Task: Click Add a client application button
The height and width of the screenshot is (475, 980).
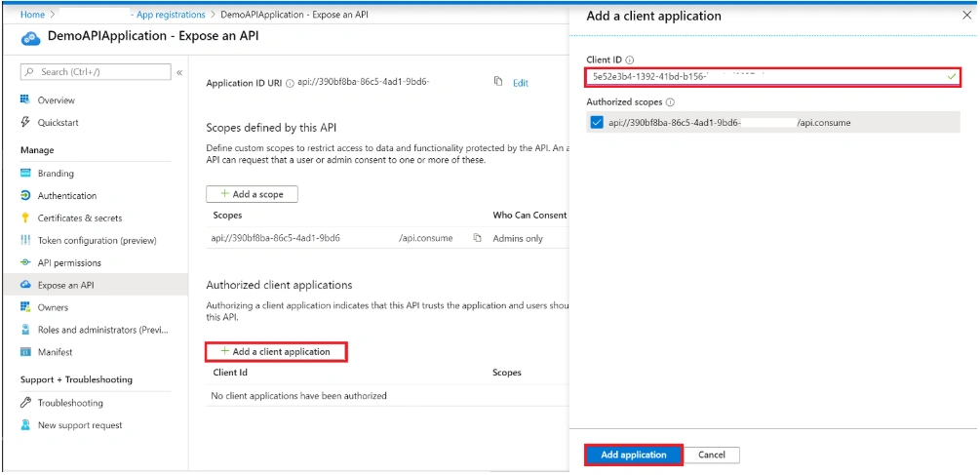Action: click(x=276, y=352)
